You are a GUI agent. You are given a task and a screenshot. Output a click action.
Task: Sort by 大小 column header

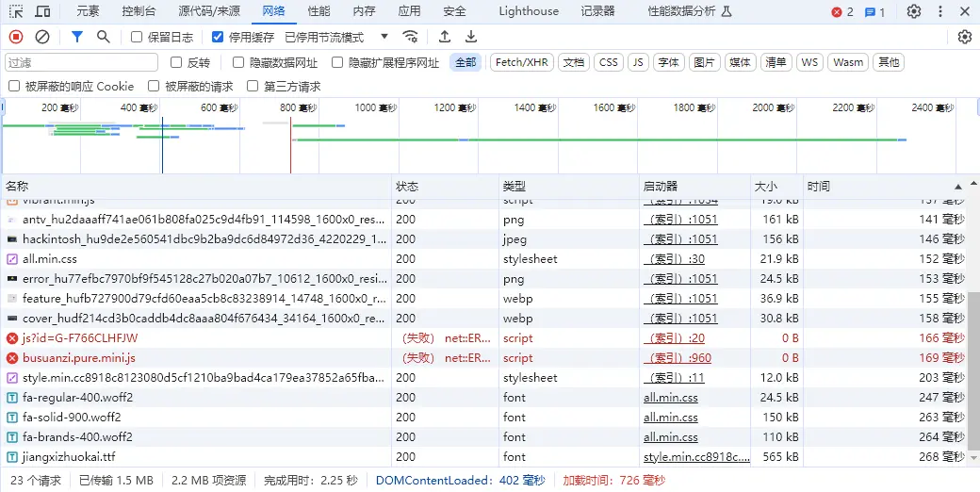click(776, 187)
